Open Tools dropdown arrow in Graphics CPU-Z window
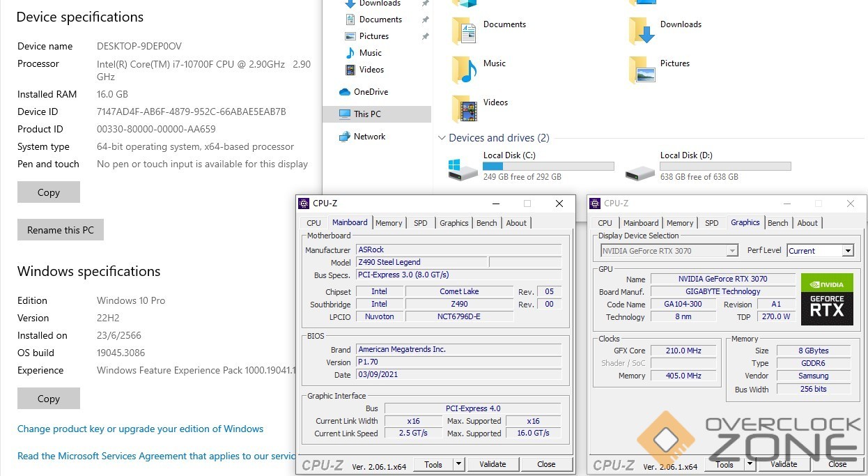The width and height of the screenshot is (868, 476). coord(750,464)
